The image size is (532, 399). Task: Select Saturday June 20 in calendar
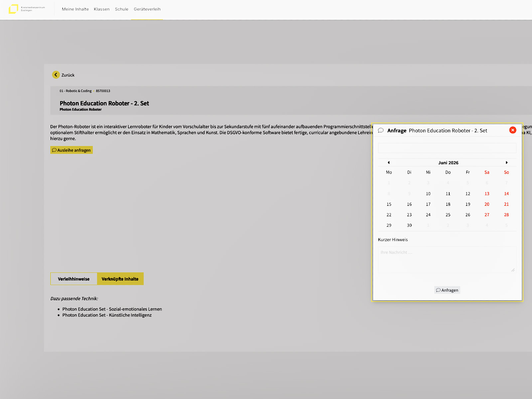tap(487, 204)
